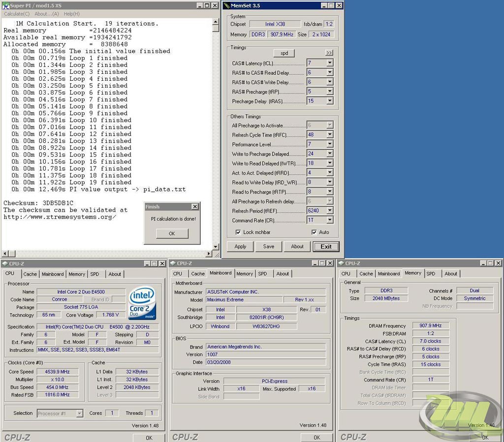Click the MemSet 3.5 title bar icon

pos(227,5)
